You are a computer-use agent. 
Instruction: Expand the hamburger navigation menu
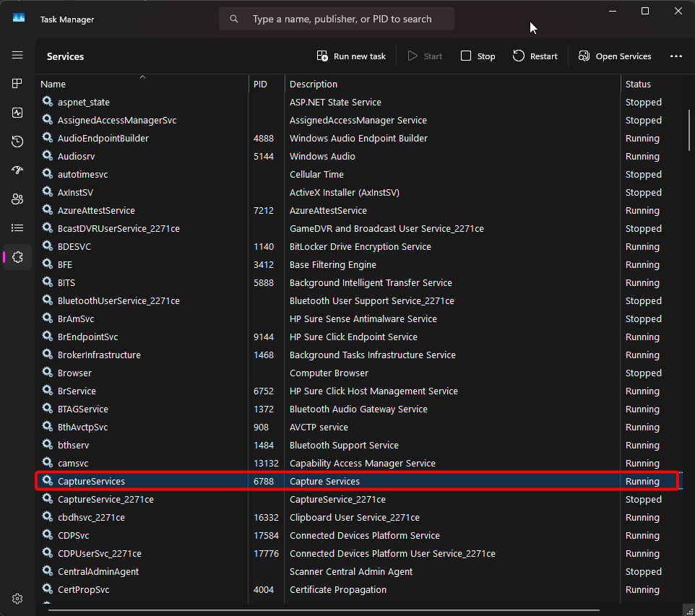point(17,55)
